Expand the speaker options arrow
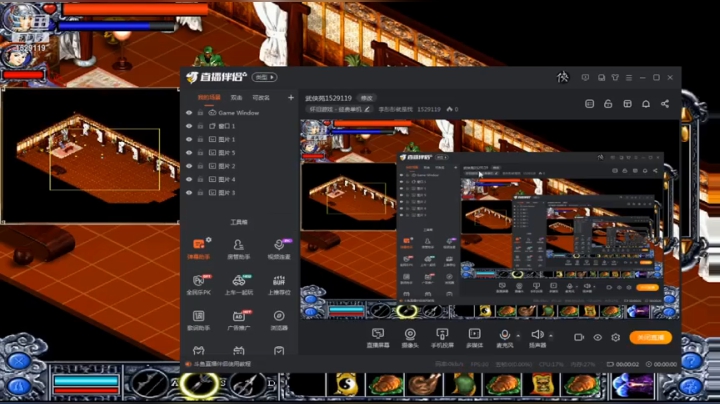This screenshot has height=404, width=720. (x=551, y=336)
